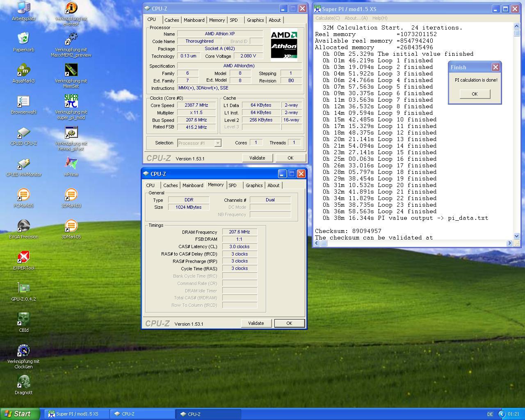Open Caches tab in lower CPU-Z window

170,185
